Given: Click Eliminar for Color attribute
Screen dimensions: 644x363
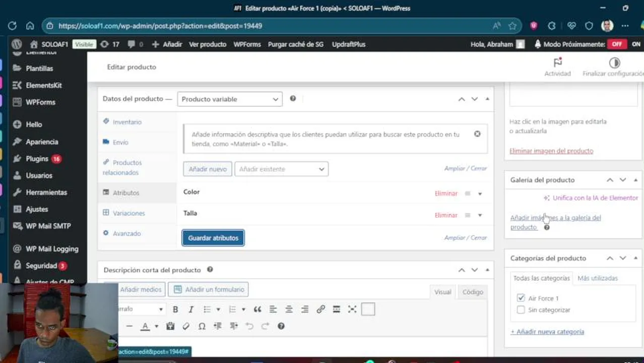Looking at the screenshot, I should click(446, 194).
